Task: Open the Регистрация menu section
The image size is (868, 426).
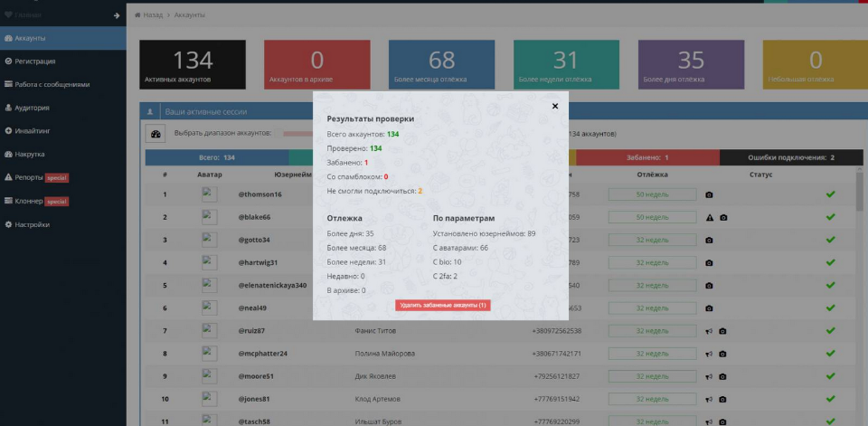Action: tap(34, 62)
